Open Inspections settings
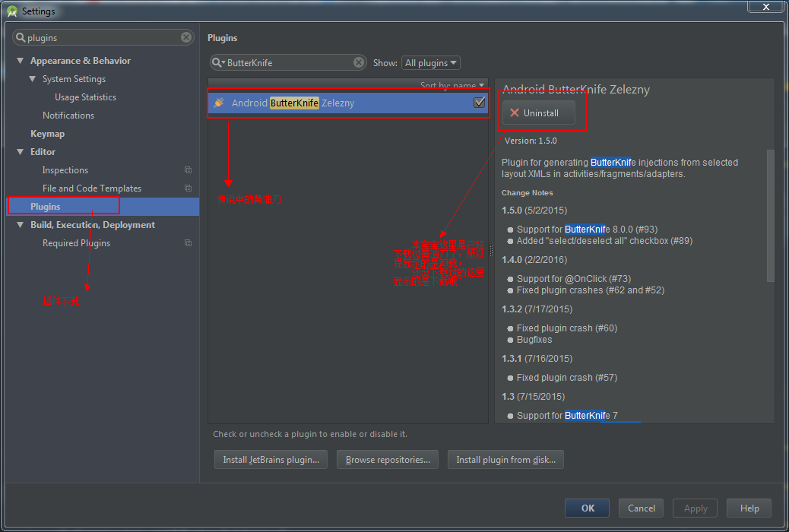The image size is (789, 532). click(65, 170)
